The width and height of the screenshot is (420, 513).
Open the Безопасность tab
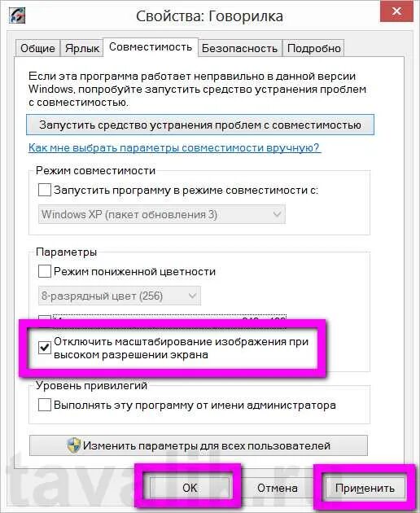[x=240, y=48]
